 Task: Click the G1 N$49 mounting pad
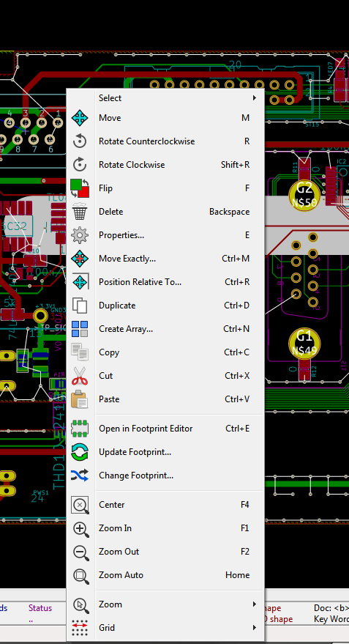304,344
